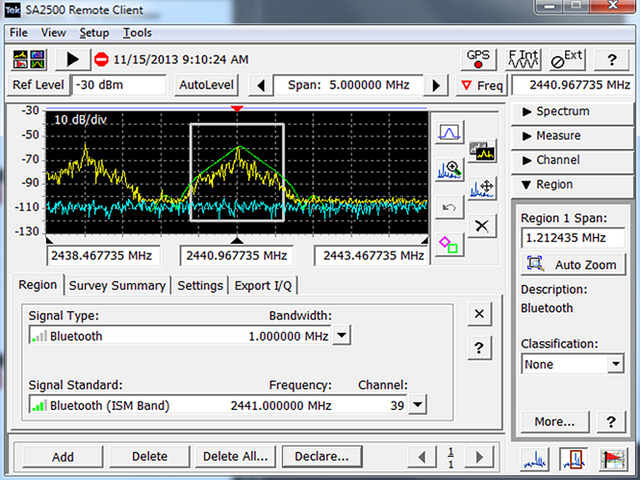Click the X icon beside the graph
The width and height of the screenshot is (640, 480).
(482, 226)
